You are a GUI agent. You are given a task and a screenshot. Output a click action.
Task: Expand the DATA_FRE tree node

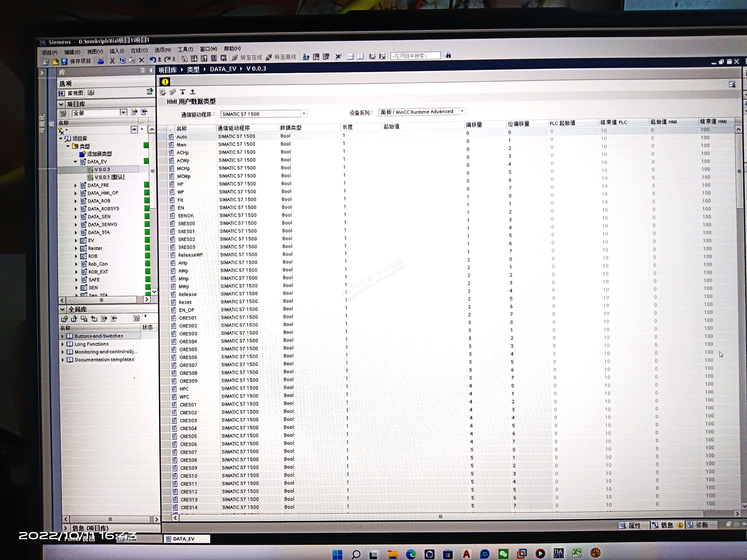click(76, 185)
